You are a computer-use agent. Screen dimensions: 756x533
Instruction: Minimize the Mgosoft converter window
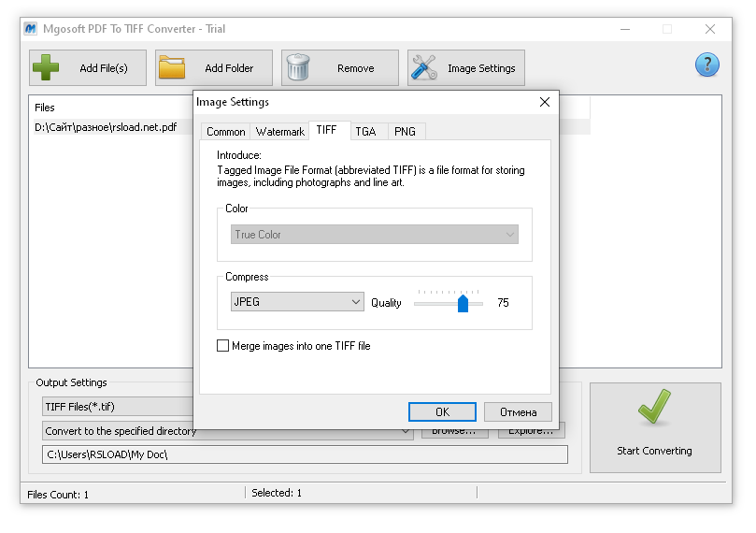(625, 29)
